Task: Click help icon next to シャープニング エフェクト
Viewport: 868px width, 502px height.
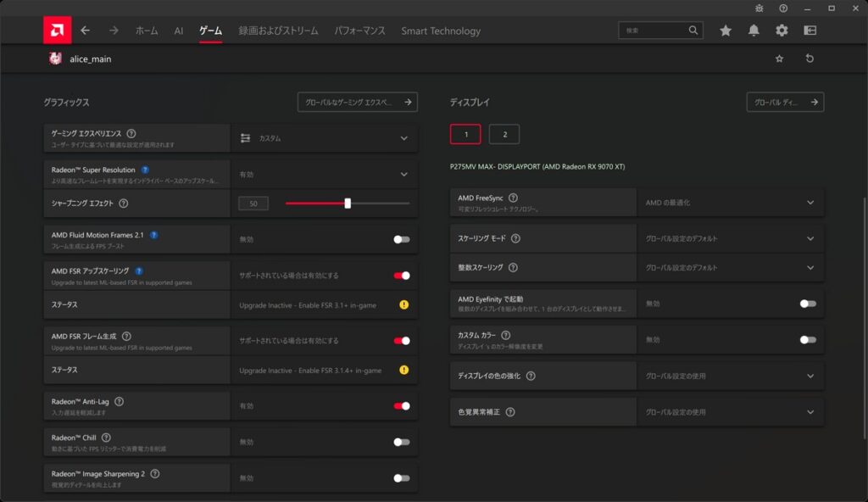Action: [x=124, y=204]
